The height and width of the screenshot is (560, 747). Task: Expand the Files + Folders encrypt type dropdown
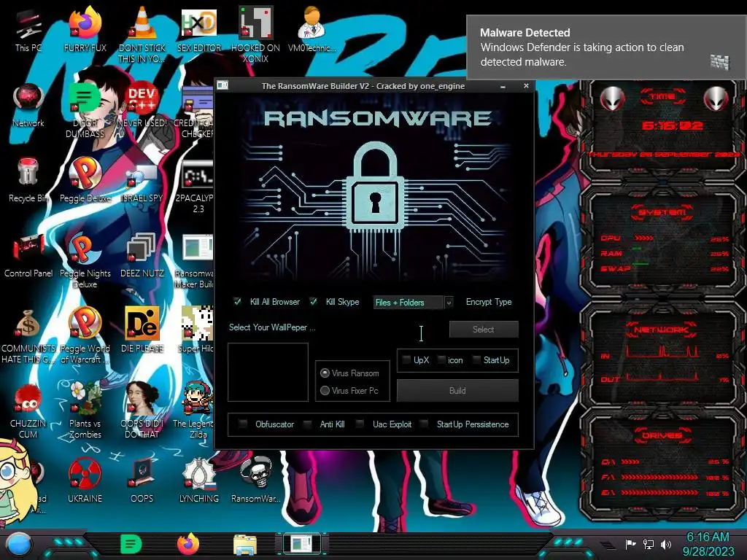click(x=449, y=303)
